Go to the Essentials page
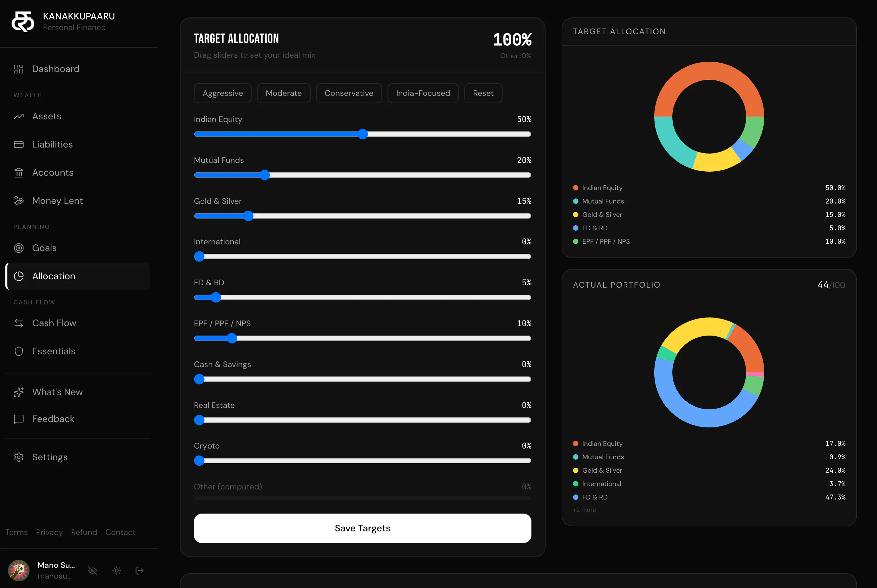Image resolution: width=877 pixels, height=588 pixels. pyautogui.click(x=78, y=351)
